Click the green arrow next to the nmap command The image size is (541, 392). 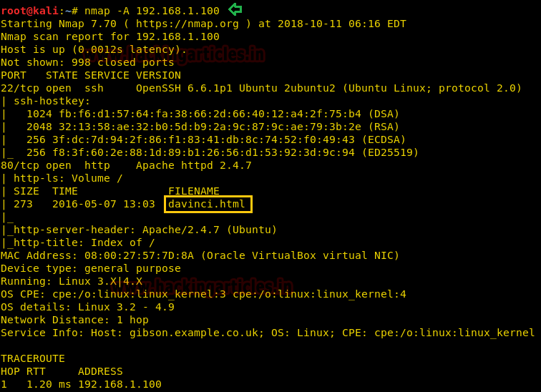click(235, 9)
